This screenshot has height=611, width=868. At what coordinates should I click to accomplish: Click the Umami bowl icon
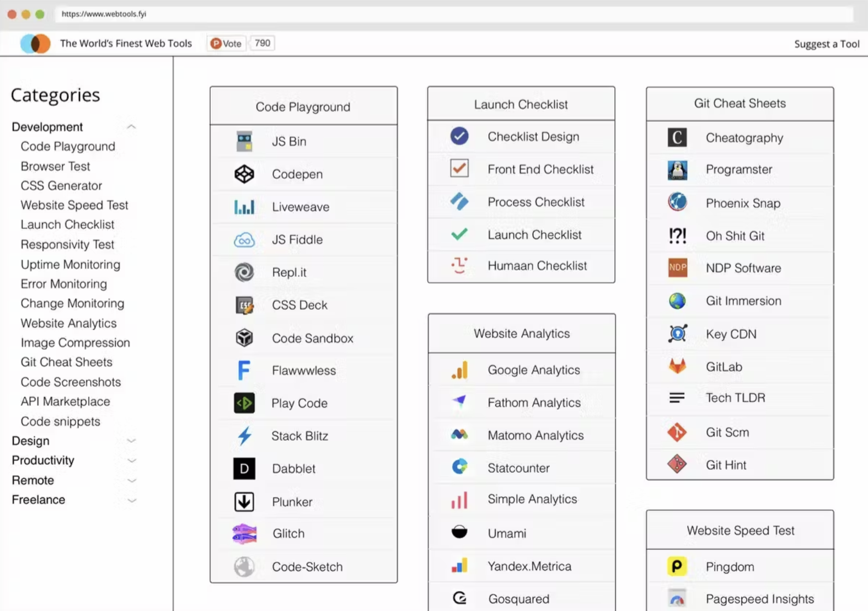tap(459, 532)
